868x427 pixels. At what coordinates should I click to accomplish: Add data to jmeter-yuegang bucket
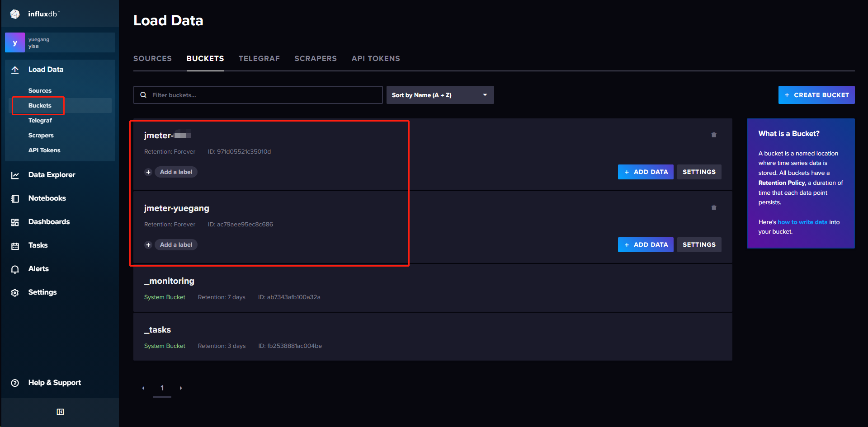tap(646, 245)
